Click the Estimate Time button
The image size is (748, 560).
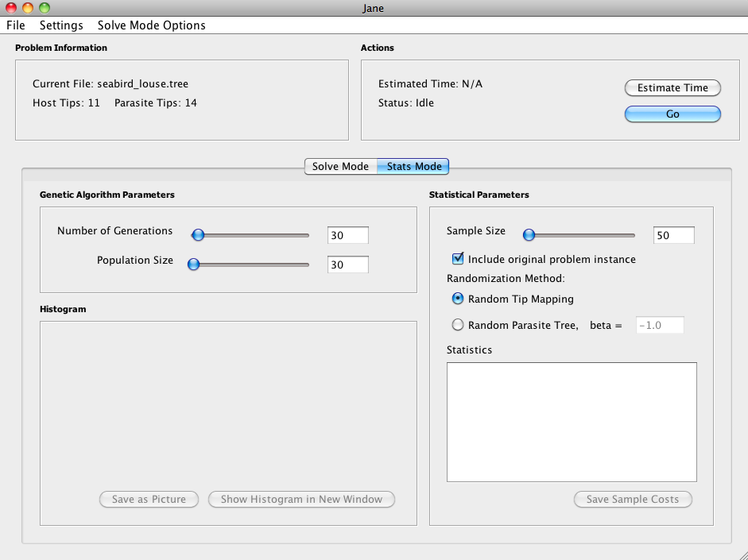[x=672, y=87]
